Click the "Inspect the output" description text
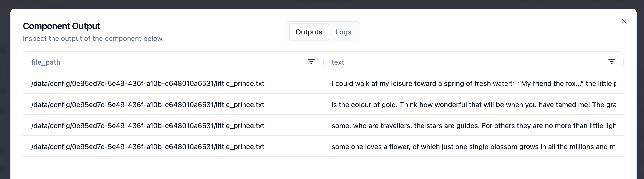Screen dimensions: 644x179 tap(93, 39)
